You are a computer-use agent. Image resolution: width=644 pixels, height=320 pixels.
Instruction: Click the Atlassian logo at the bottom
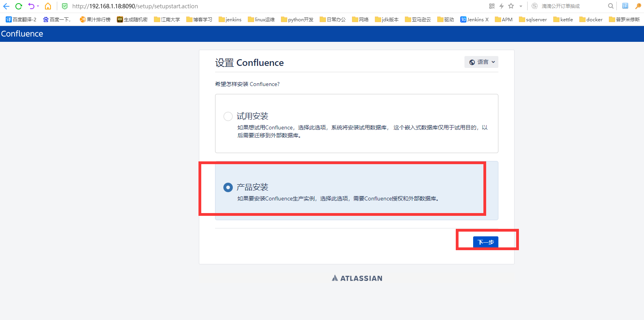(x=357, y=278)
